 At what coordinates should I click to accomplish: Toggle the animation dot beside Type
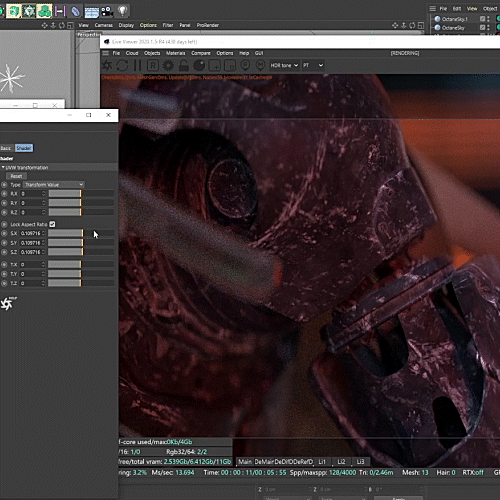4,185
